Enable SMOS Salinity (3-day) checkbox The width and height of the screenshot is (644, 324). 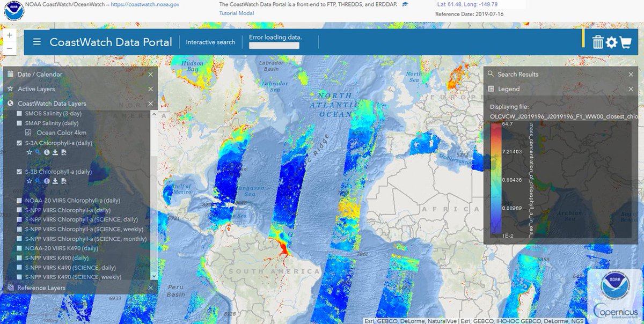coord(20,114)
